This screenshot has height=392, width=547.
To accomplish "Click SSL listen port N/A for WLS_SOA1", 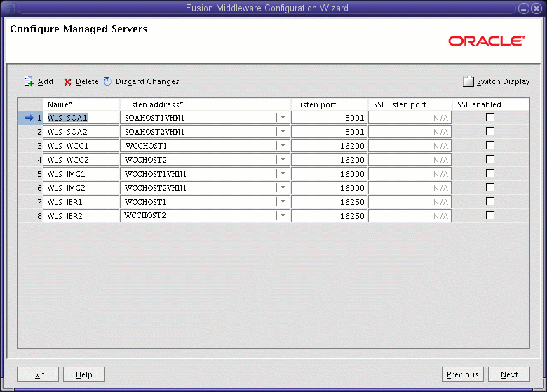I will coord(410,118).
